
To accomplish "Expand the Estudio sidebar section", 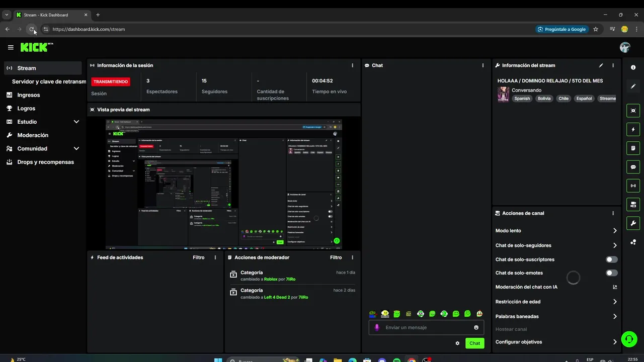I will 76,122.
